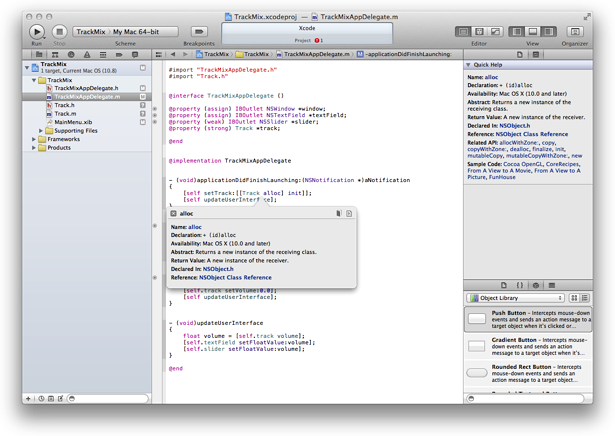Show the Object library tab

tap(536, 285)
